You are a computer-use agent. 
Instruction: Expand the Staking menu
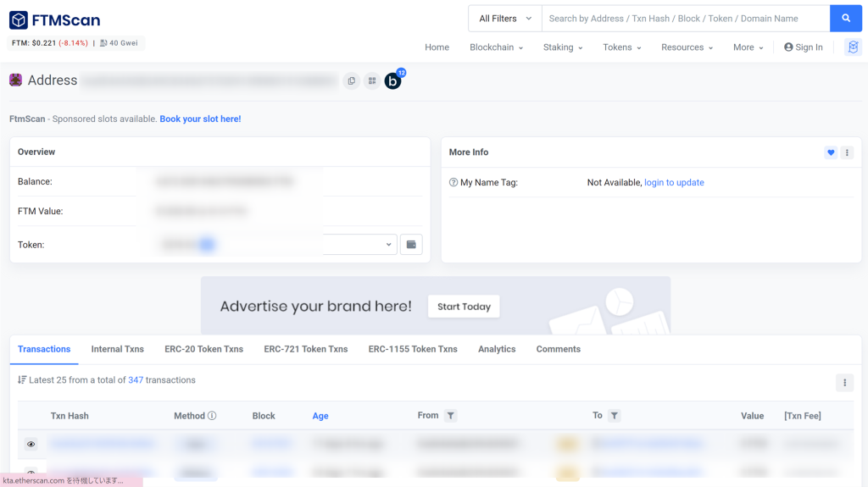[x=563, y=47]
